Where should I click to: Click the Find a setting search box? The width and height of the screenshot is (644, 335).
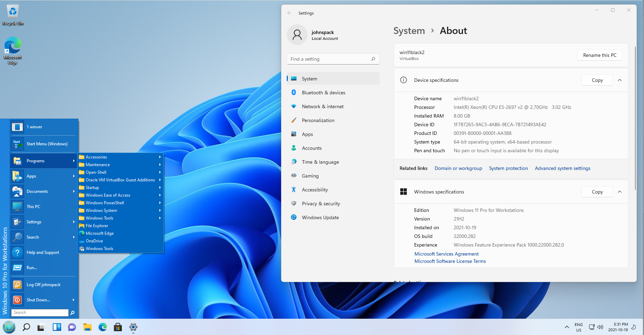click(x=333, y=59)
